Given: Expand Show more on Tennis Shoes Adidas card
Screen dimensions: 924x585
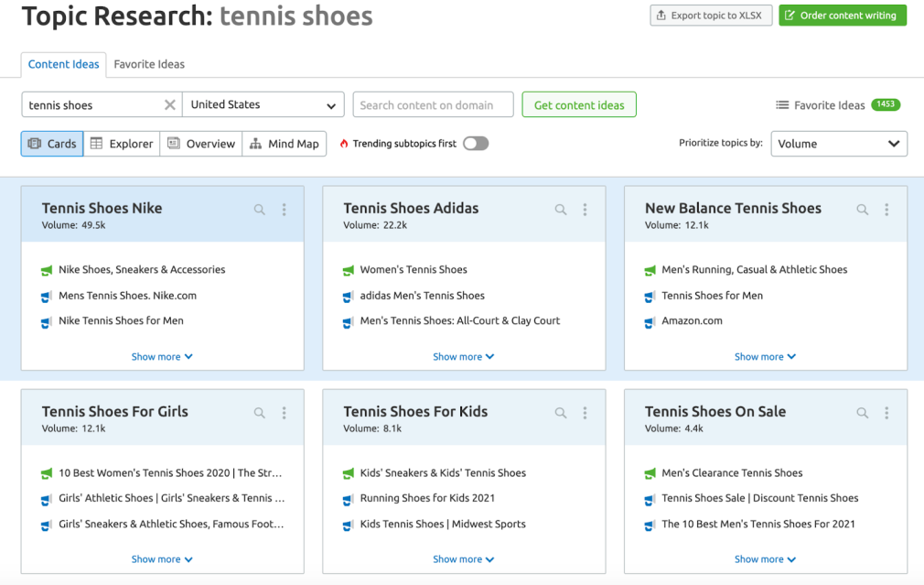Looking at the screenshot, I should (464, 357).
